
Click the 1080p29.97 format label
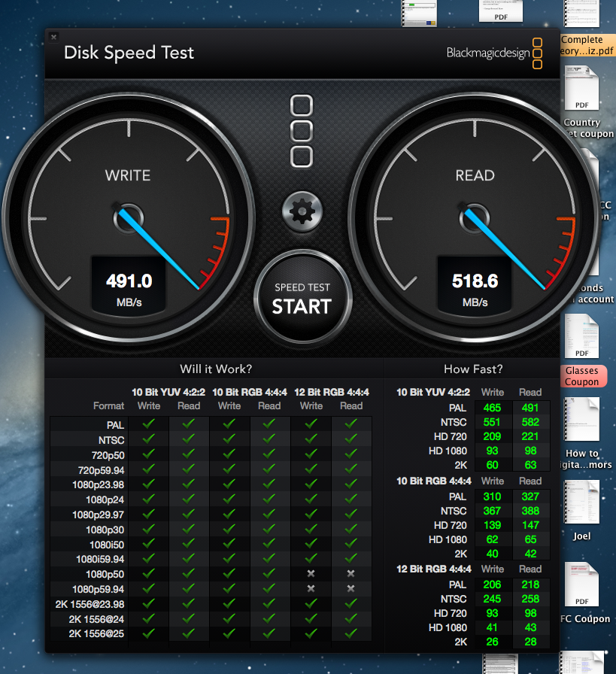tap(98, 515)
